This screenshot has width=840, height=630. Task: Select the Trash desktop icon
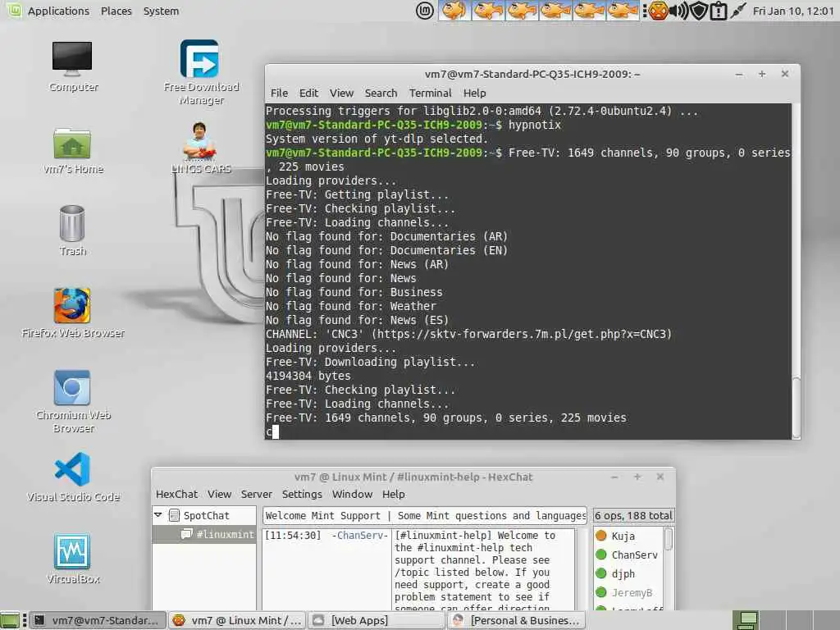tap(72, 231)
